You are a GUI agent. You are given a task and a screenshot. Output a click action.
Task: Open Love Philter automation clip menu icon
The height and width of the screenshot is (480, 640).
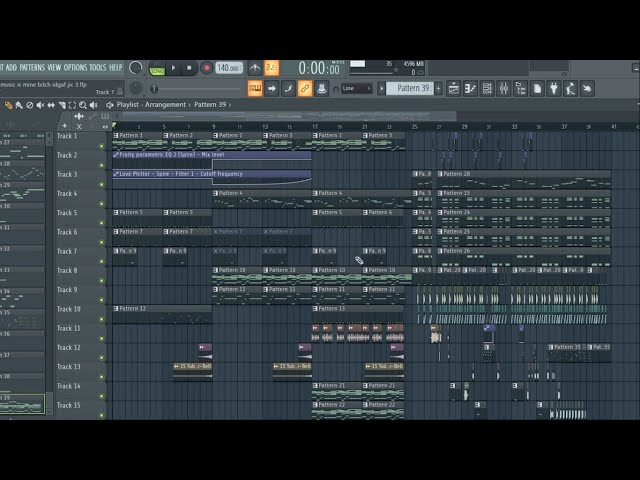pos(116,174)
